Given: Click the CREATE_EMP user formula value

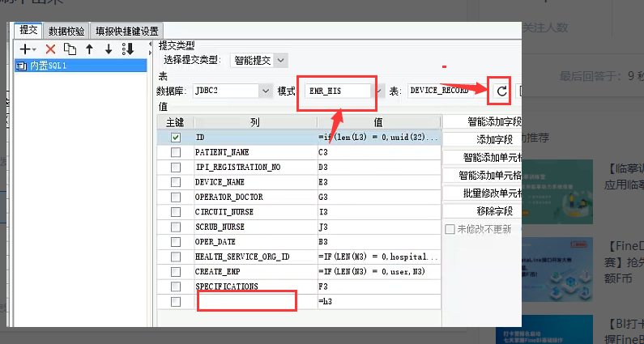Looking at the screenshot, I should (x=379, y=272).
